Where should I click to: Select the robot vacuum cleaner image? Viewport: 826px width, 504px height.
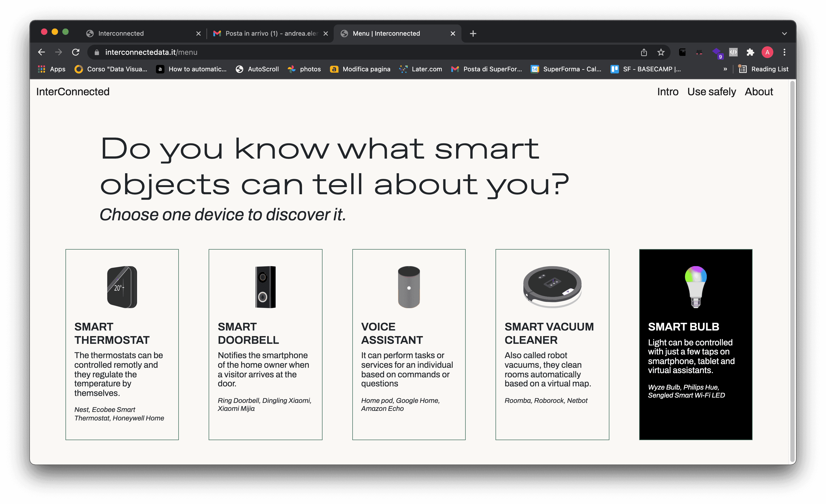click(x=552, y=287)
